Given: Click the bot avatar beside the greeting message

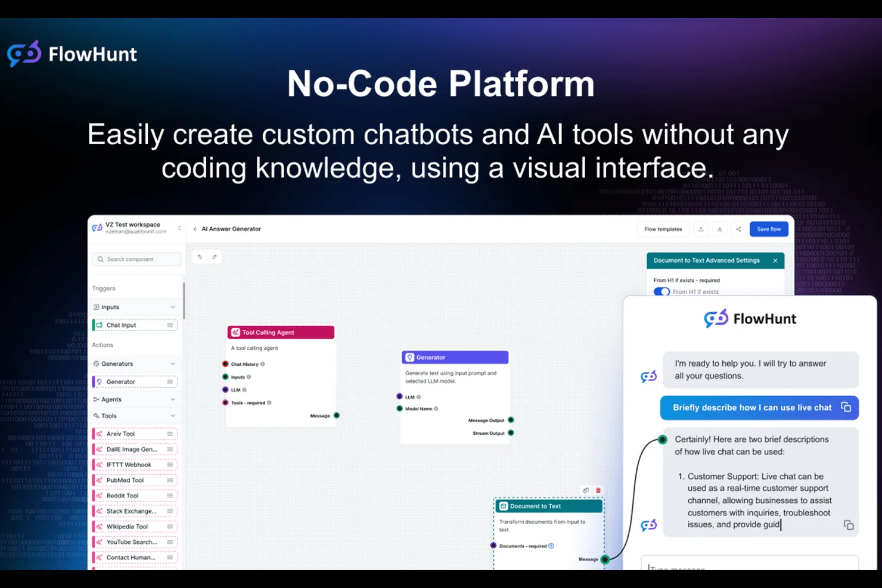Looking at the screenshot, I should (x=649, y=376).
